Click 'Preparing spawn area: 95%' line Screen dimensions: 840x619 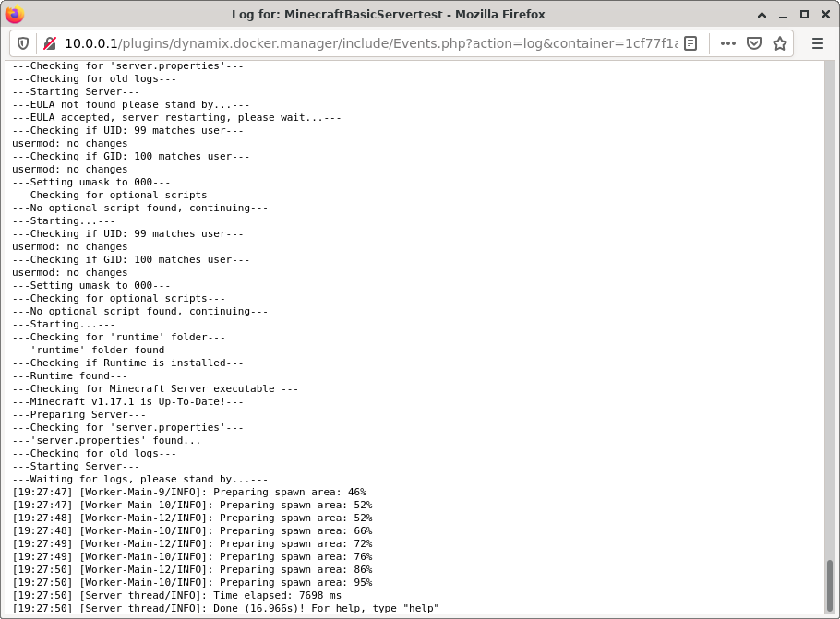tap(192, 583)
